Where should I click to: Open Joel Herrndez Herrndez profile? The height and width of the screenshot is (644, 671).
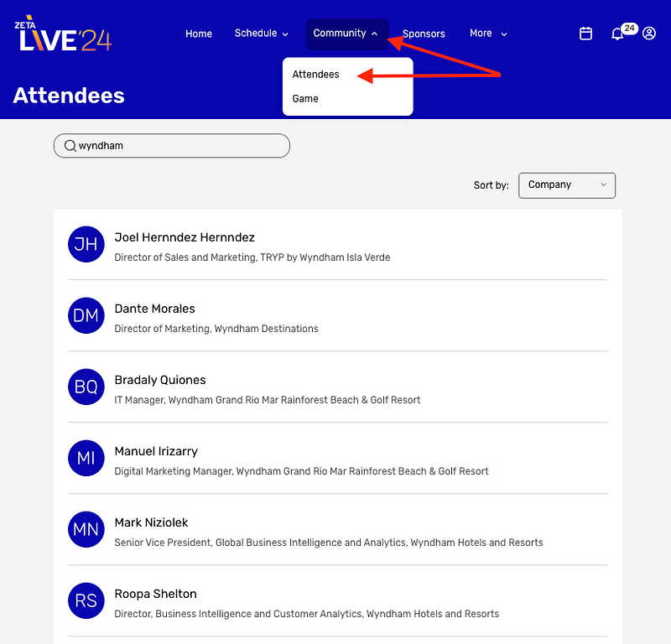[185, 237]
